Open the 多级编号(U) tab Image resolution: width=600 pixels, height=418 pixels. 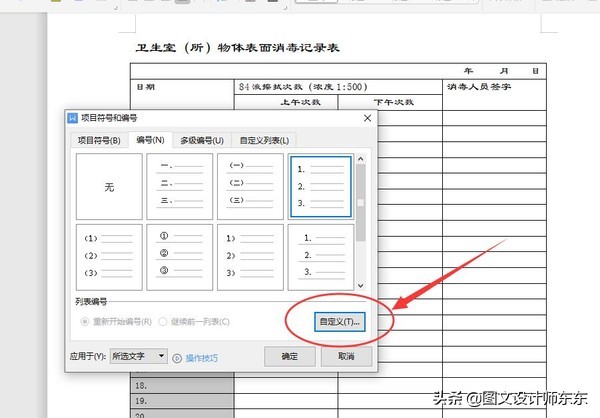(x=202, y=140)
